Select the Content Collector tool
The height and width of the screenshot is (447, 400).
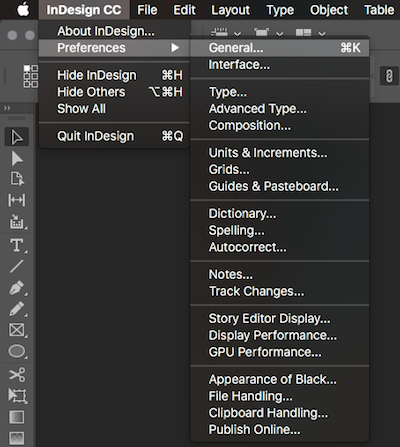coord(17,222)
